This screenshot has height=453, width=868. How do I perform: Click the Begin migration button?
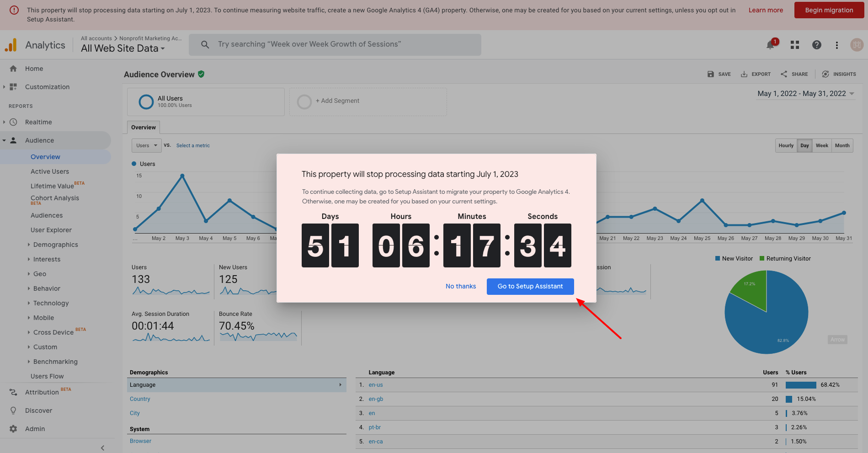coord(829,10)
